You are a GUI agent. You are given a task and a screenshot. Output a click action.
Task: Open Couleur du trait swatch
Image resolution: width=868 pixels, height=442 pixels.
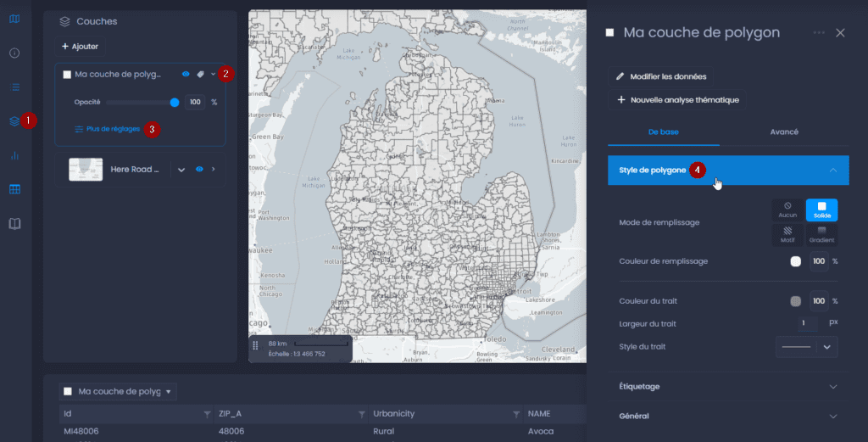(795, 301)
